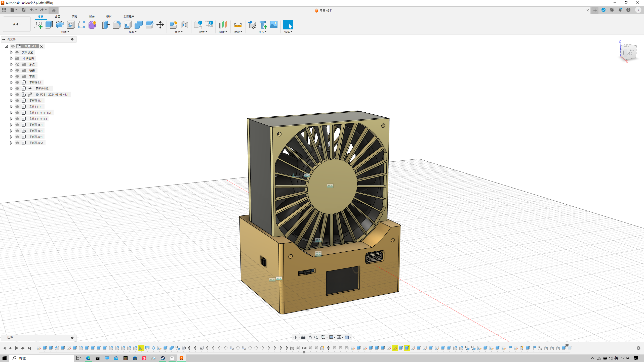
Task: Select the Insert fastener icon
Action: click(x=263, y=25)
